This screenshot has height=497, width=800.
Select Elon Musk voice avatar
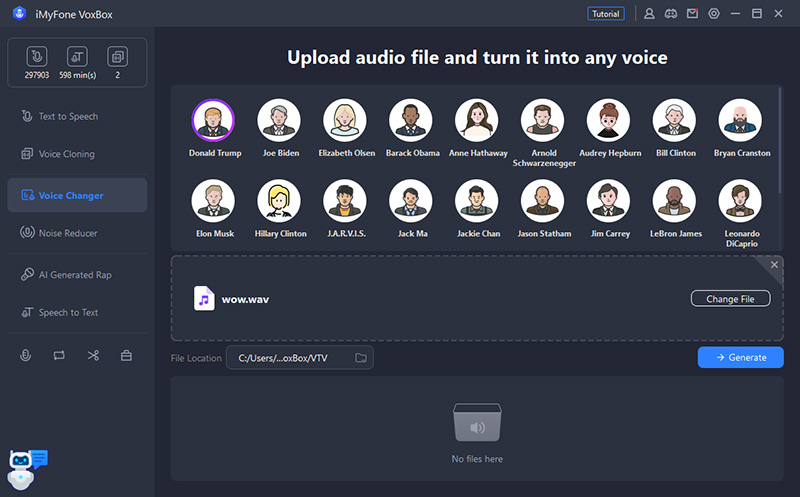213,201
